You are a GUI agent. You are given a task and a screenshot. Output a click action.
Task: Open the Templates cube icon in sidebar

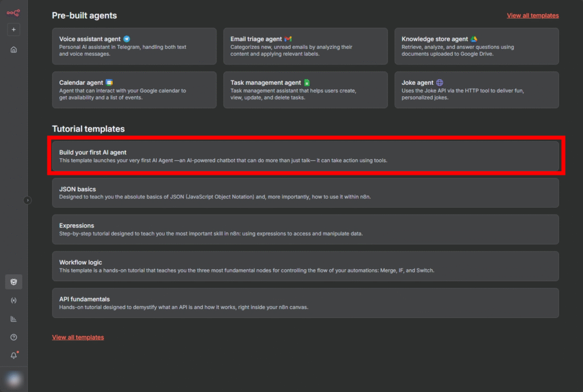(x=14, y=282)
